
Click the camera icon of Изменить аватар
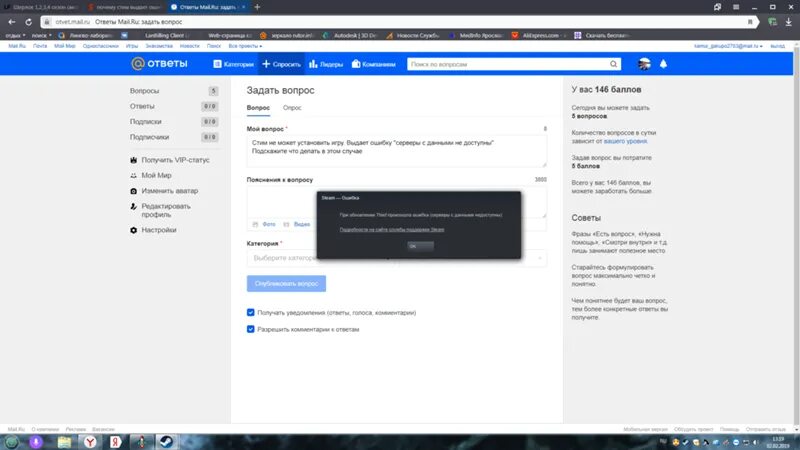[x=134, y=191]
